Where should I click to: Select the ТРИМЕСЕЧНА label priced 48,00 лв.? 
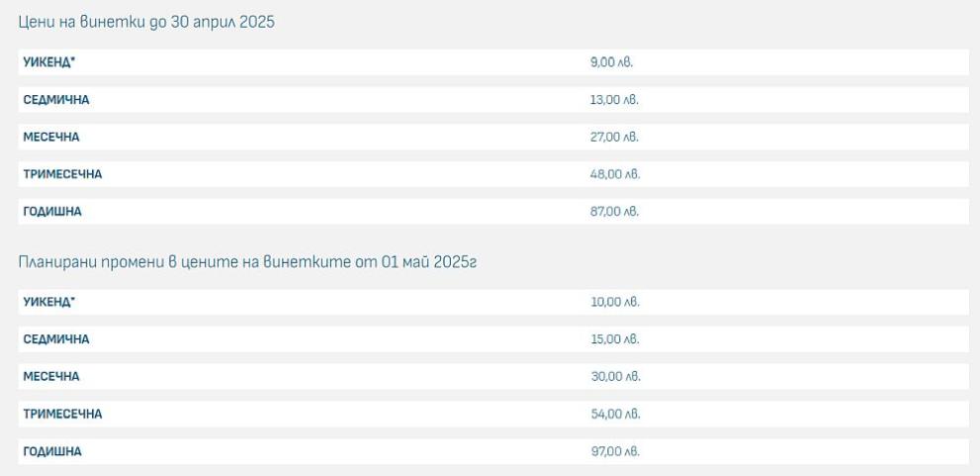[x=62, y=174]
